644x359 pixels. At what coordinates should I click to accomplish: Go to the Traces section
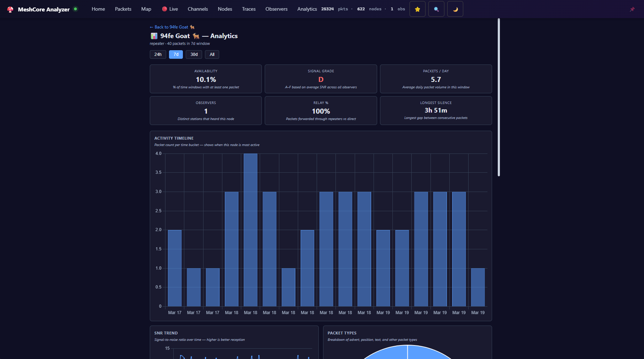(x=248, y=9)
